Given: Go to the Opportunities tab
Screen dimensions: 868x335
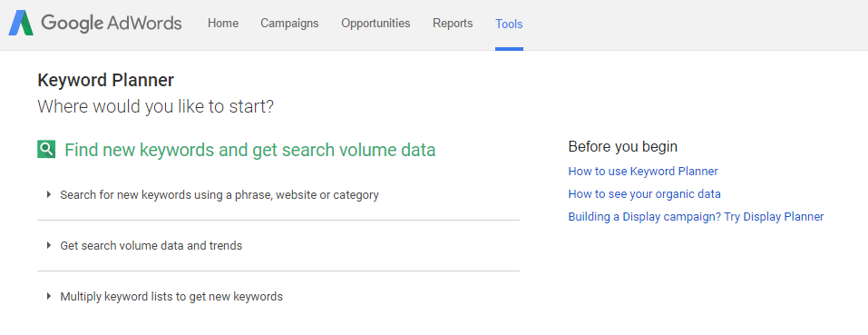Looking at the screenshot, I should (375, 24).
